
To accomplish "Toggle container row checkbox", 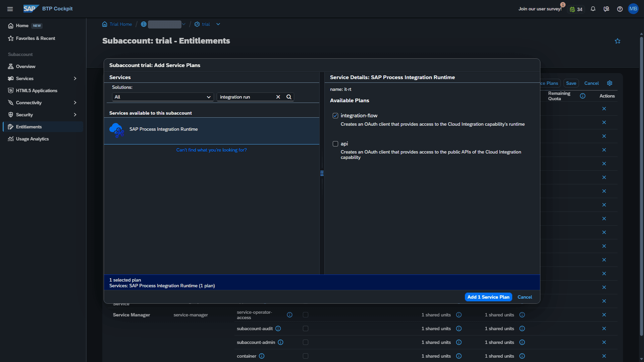I will 306,356.
